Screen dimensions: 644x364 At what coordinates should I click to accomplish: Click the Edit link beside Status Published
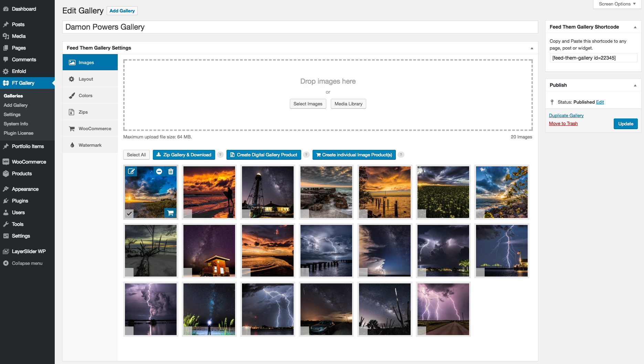[x=600, y=102]
